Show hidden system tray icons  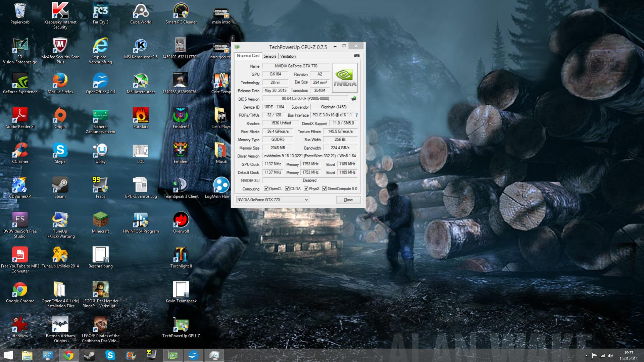pyautogui.click(x=586, y=356)
